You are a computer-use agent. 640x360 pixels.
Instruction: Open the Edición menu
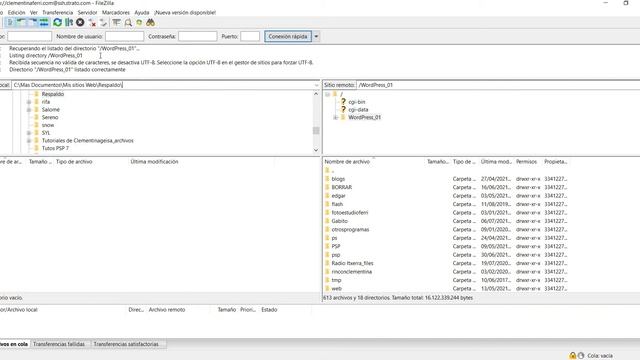[16, 13]
